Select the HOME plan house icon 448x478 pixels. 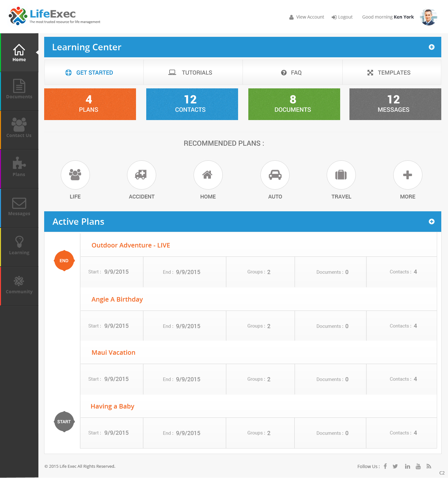(x=208, y=175)
